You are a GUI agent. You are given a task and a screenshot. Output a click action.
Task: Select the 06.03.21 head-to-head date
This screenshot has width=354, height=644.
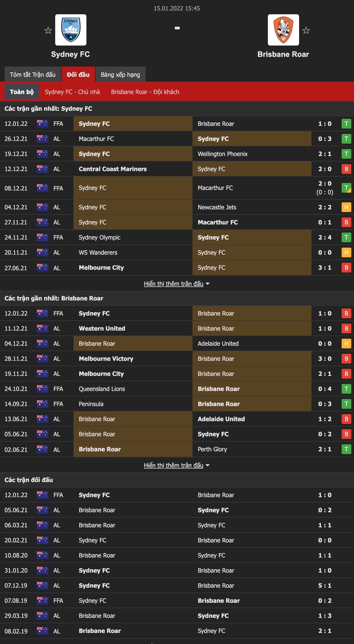16,525
